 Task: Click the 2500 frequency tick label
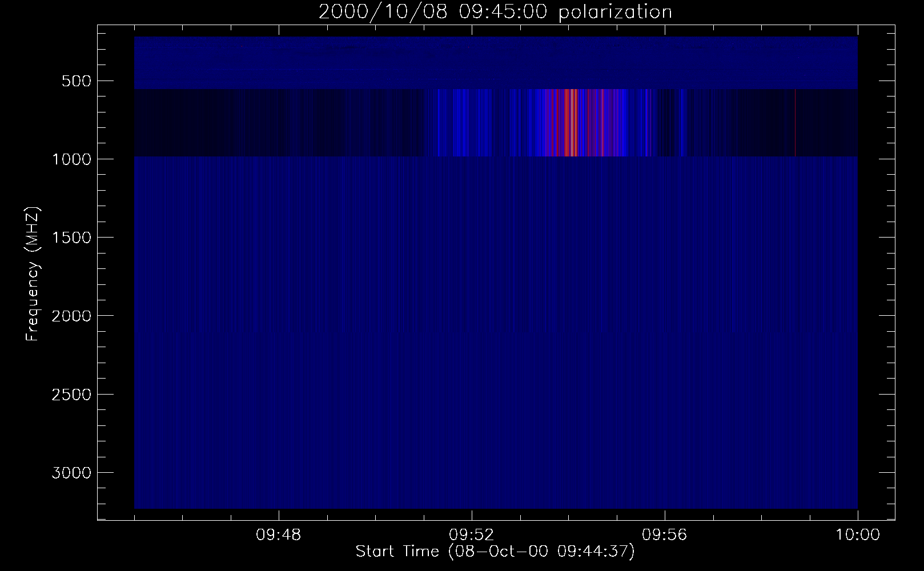pos(71,395)
